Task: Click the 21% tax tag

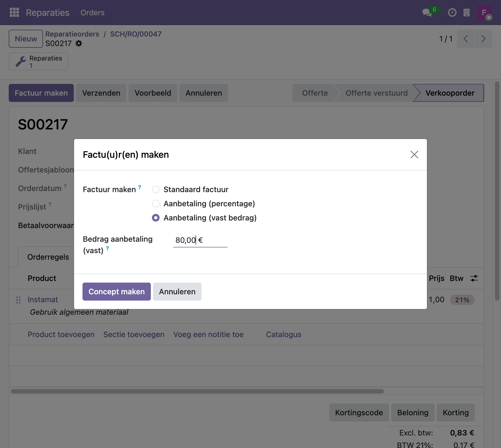Action: (x=462, y=300)
